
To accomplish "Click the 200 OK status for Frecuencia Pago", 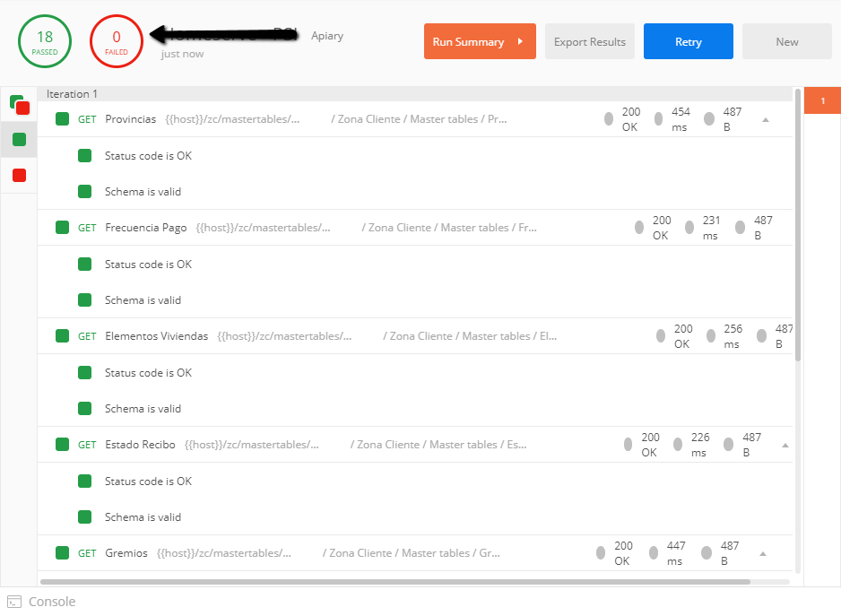I will tap(662, 228).
